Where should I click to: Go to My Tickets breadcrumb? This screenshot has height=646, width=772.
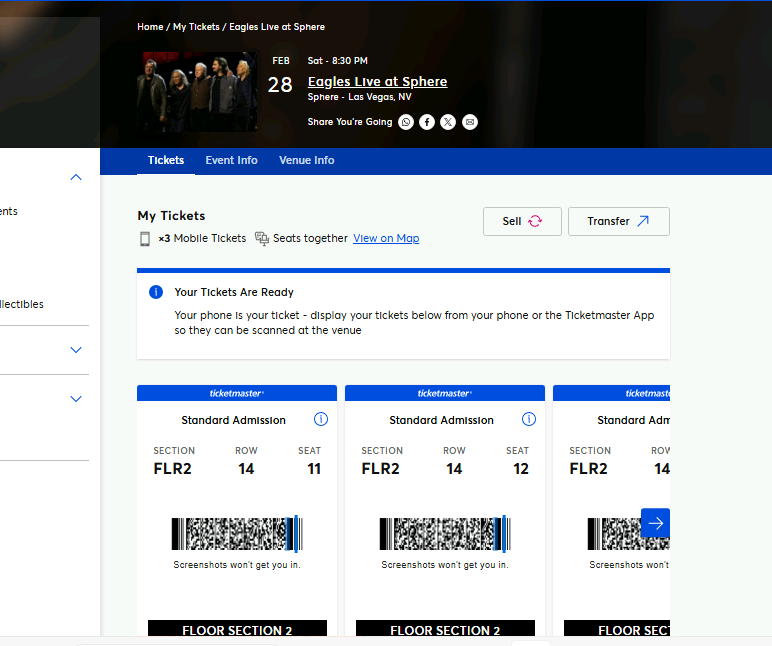pyautogui.click(x=196, y=27)
